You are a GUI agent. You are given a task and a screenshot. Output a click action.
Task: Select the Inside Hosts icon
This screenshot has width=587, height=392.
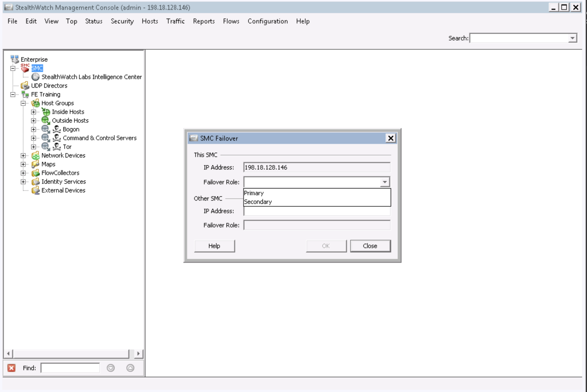(46, 112)
